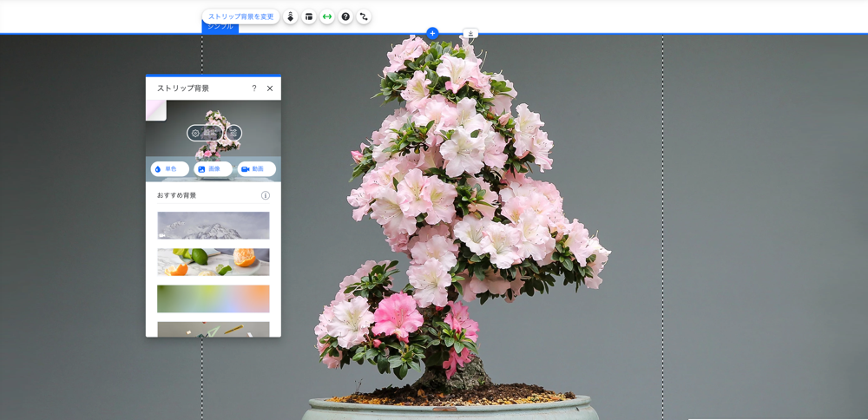
Task: Toggle the green stretch arrows icon
Action: 327,16
